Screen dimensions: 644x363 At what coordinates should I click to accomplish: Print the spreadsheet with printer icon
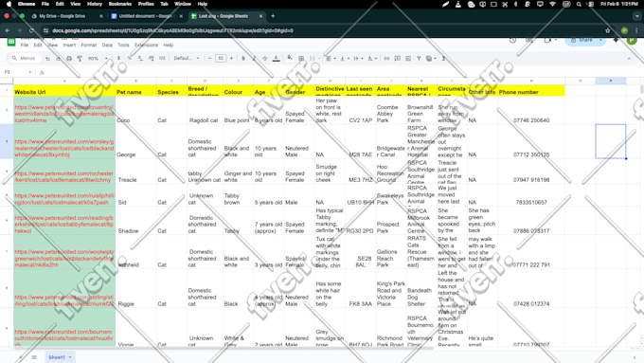pos(69,59)
